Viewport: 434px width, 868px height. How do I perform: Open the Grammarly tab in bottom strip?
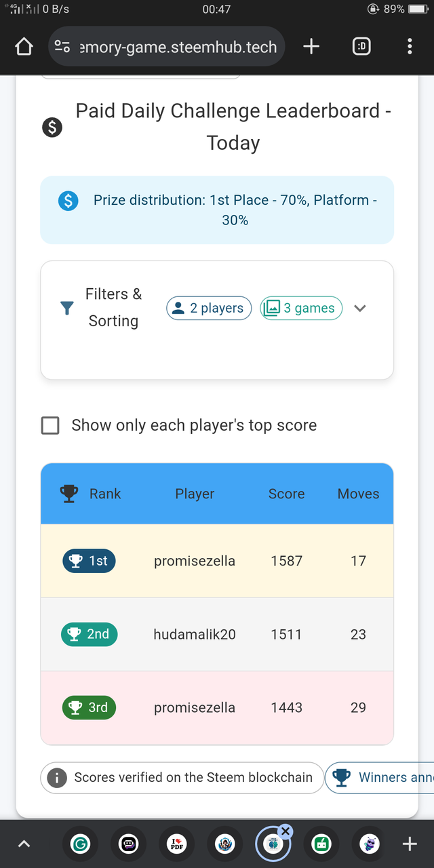81,844
